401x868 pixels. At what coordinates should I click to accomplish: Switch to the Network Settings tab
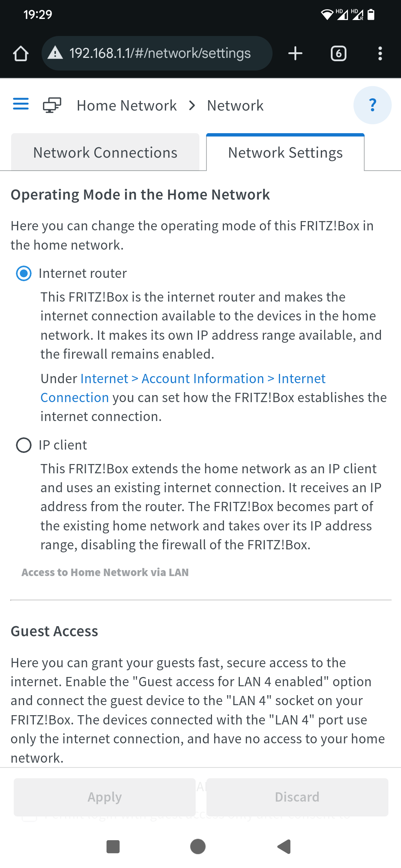click(285, 153)
